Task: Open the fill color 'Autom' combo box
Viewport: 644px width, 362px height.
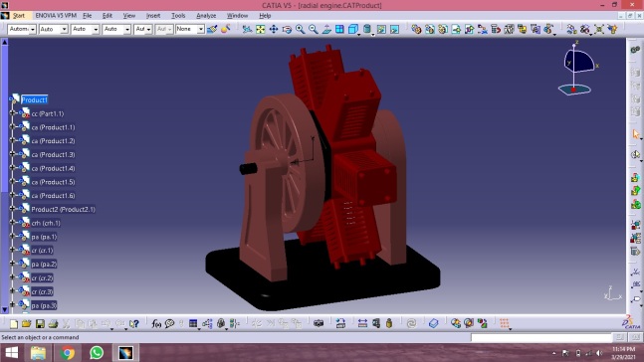Action: [x=22, y=29]
